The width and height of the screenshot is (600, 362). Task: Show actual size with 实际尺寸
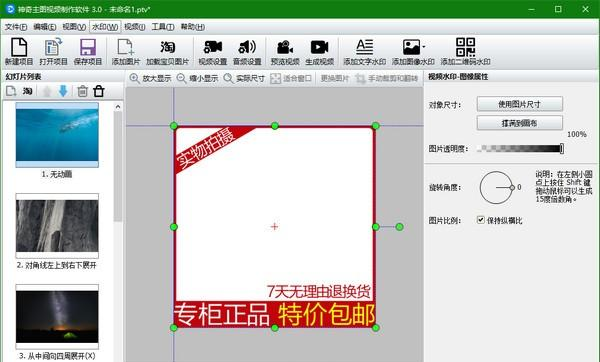pos(244,78)
